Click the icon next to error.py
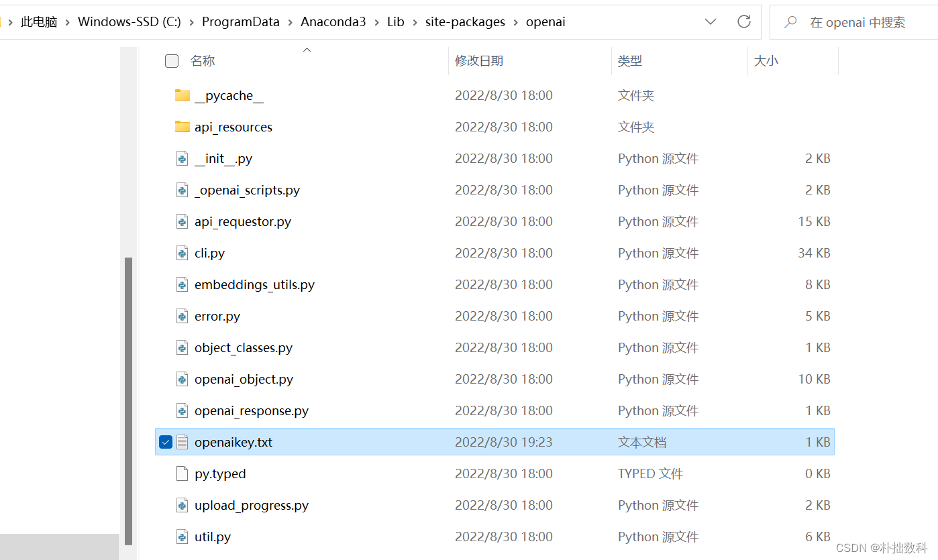This screenshot has width=938, height=560. point(182,316)
